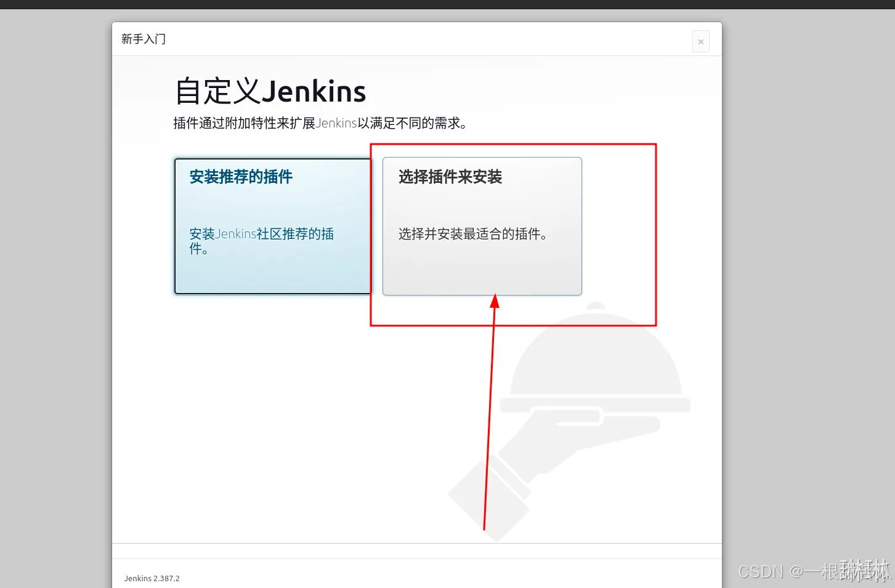Close the 新手入门 dialog with the × button

[x=701, y=42]
